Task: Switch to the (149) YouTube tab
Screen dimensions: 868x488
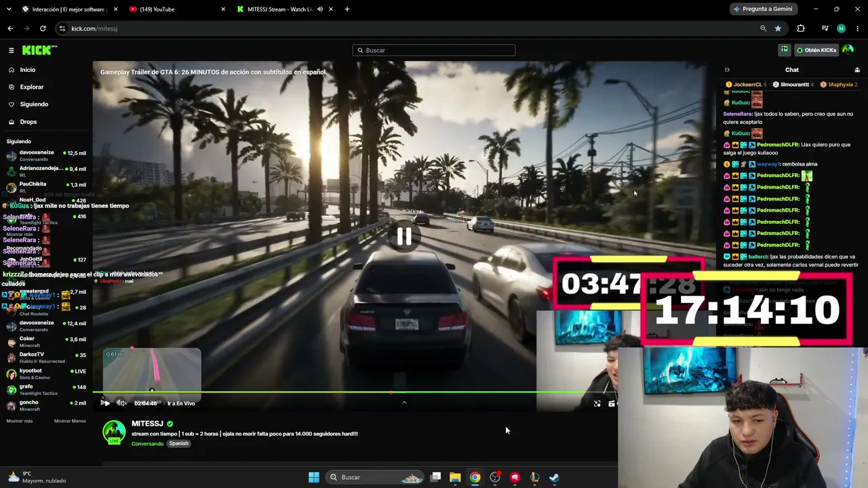Action: coord(178,9)
